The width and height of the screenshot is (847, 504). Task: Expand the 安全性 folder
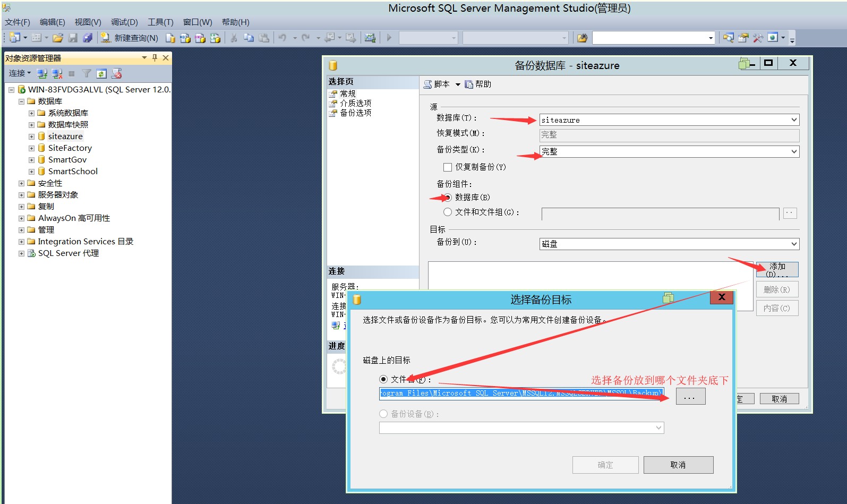(x=21, y=183)
